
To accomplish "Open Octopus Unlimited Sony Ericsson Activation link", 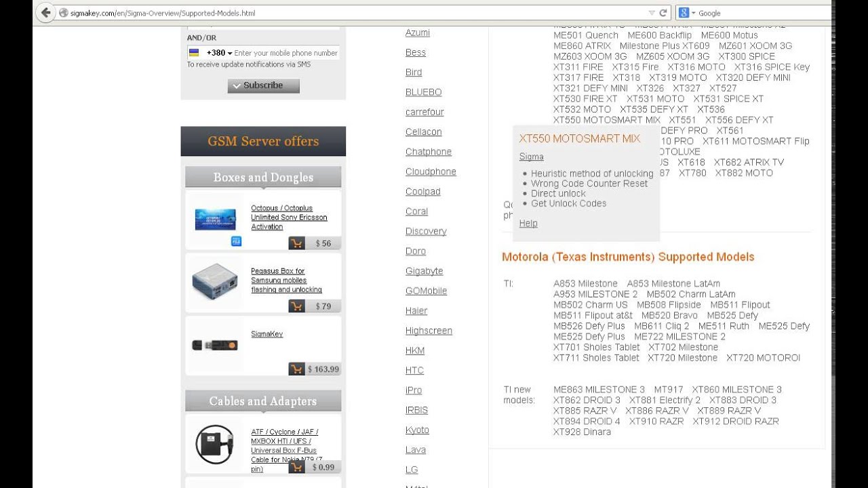I will (x=289, y=218).
